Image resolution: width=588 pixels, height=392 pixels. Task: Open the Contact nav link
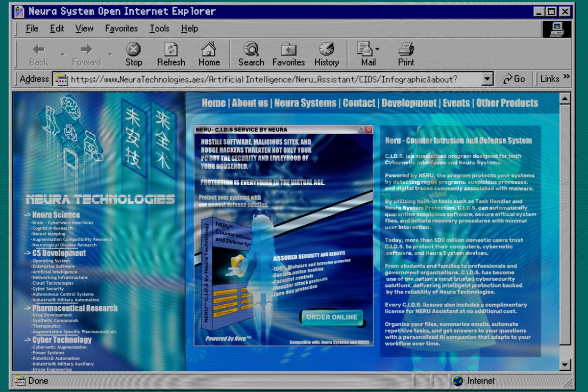[x=359, y=103]
